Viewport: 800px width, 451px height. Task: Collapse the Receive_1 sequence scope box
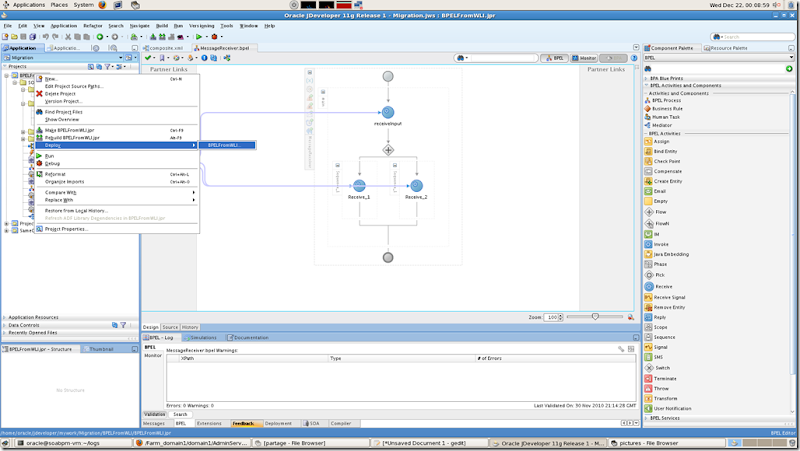coord(338,165)
